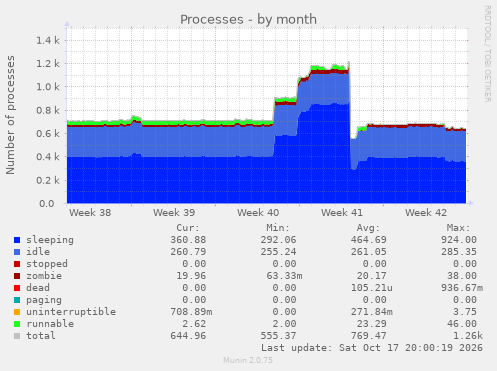This screenshot has height=371, width=497.
Task: Click idle minimum value 255.24
Action: coord(278,252)
